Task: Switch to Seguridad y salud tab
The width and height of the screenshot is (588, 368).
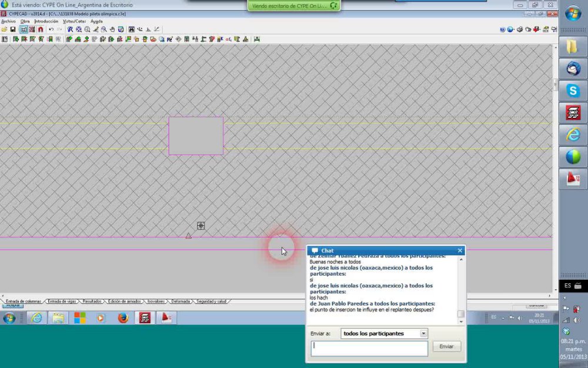Action: point(211,301)
